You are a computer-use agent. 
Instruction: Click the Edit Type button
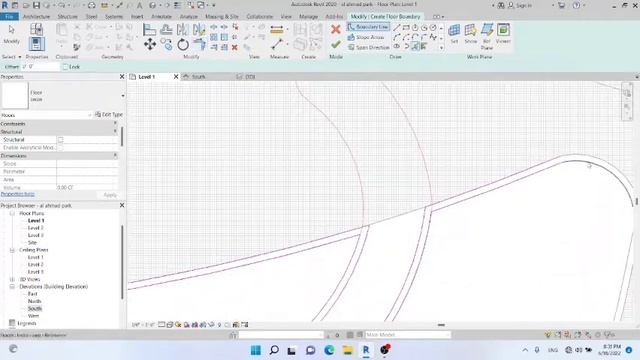pyautogui.click(x=109, y=115)
